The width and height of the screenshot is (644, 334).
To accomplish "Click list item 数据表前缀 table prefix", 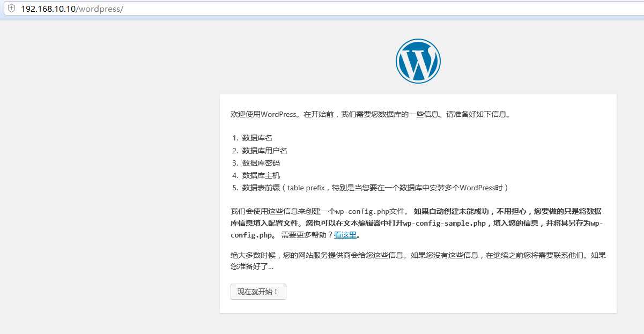I will tap(375, 188).
